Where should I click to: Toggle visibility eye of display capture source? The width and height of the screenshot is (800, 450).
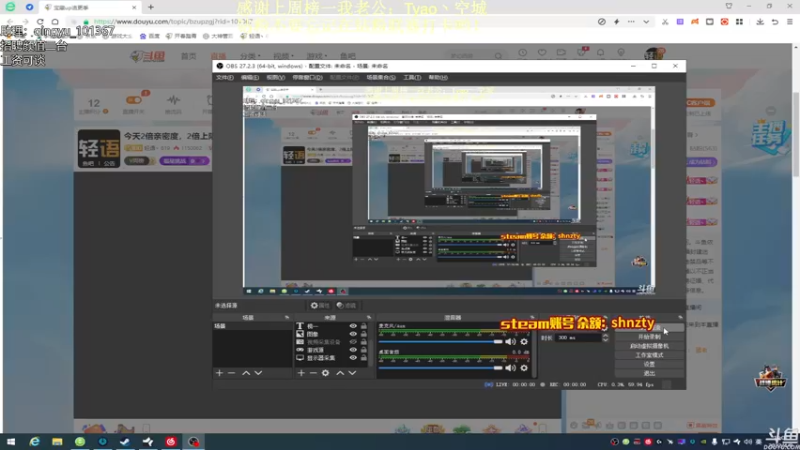tap(353, 358)
